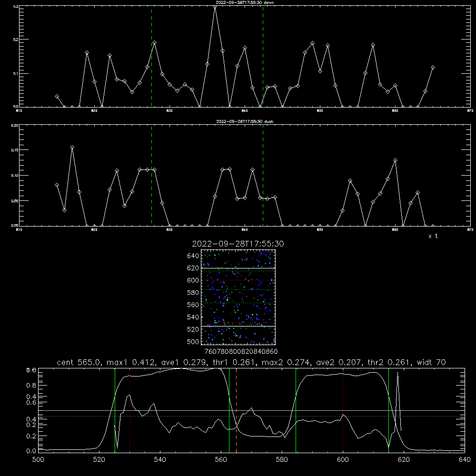Click bottom plot x-axis label '520'

(99, 460)
